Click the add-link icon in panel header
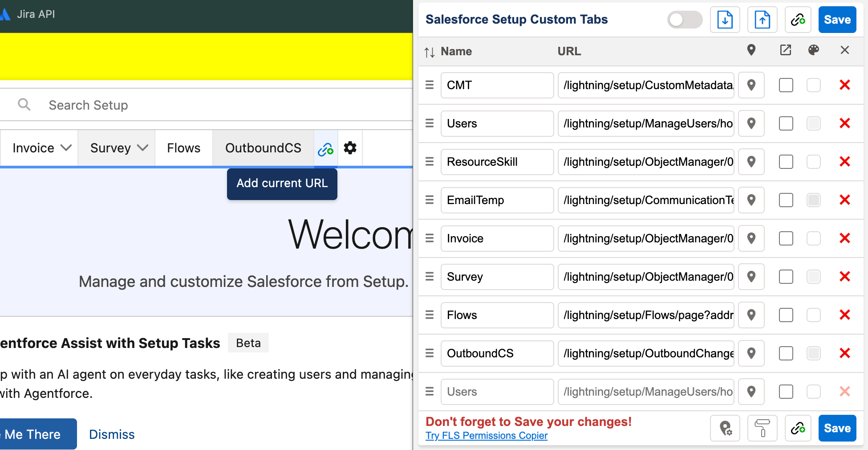The width and height of the screenshot is (868, 450). [798, 20]
